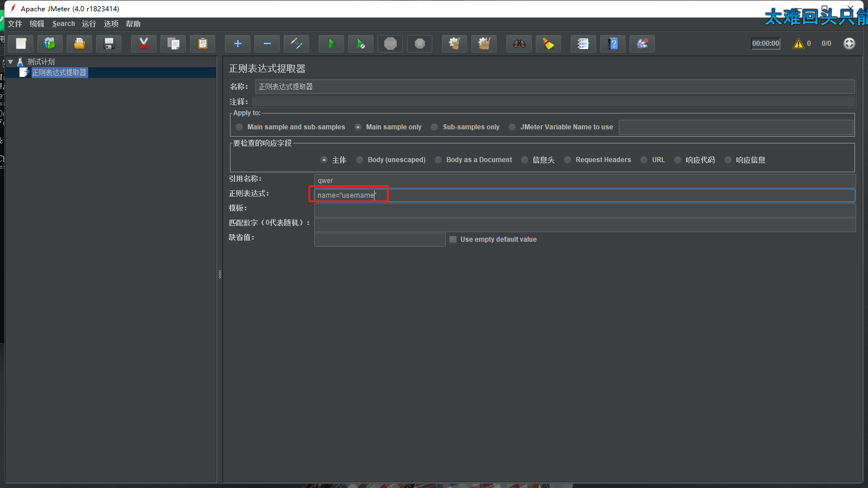This screenshot has width=868, height=488.
Task: Select the 响应代码 radio option
Action: point(678,160)
